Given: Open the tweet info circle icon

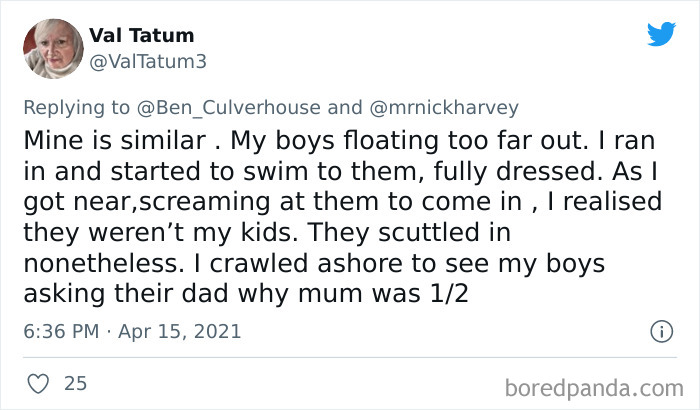Looking at the screenshot, I should pyautogui.click(x=660, y=330).
